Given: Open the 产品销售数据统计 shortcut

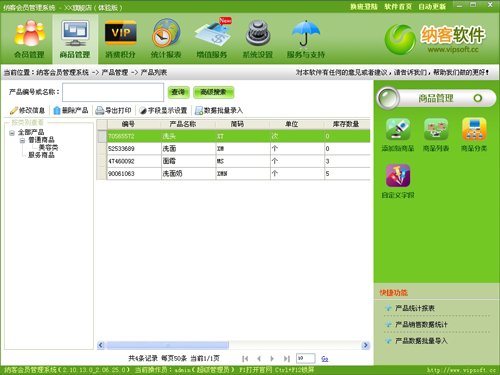Looking at the screenshot, I should coord(421,324).
